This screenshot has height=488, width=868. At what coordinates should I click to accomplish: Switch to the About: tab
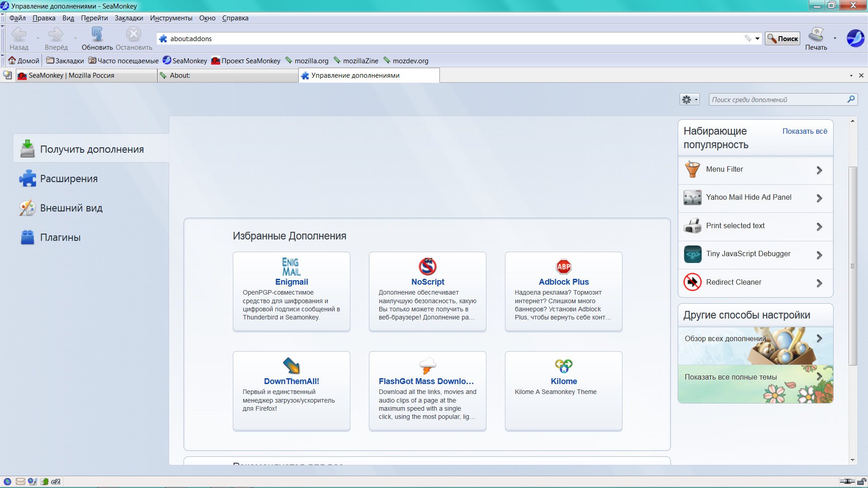[x=227, y=75]
